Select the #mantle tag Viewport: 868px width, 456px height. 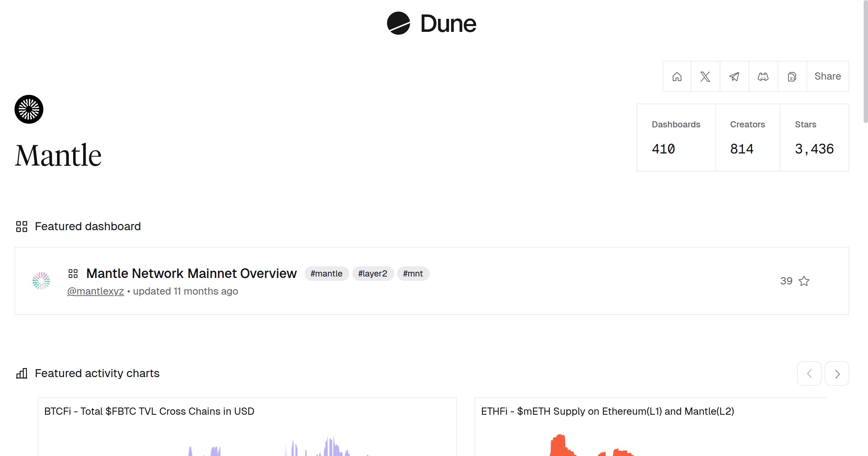point(326,274)
